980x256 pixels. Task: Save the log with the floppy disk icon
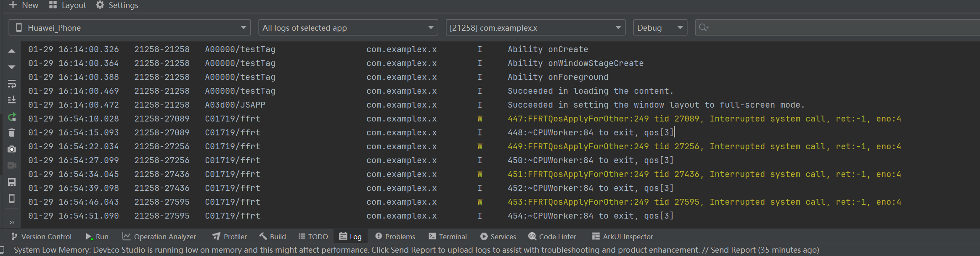12,182
